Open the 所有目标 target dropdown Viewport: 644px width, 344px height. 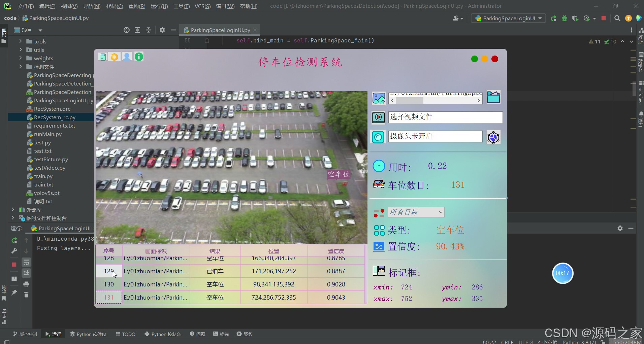[416, 212]
